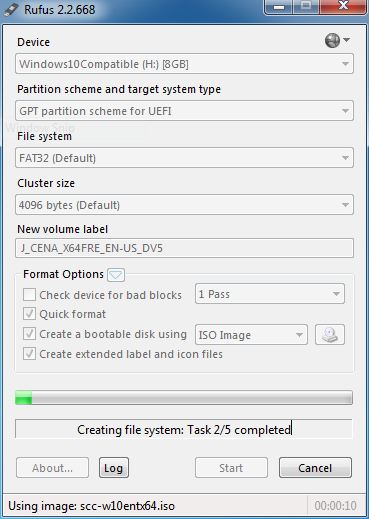Expand the Cluster size dropdown
The image size is (369, 519).
[x=184, y=205]
